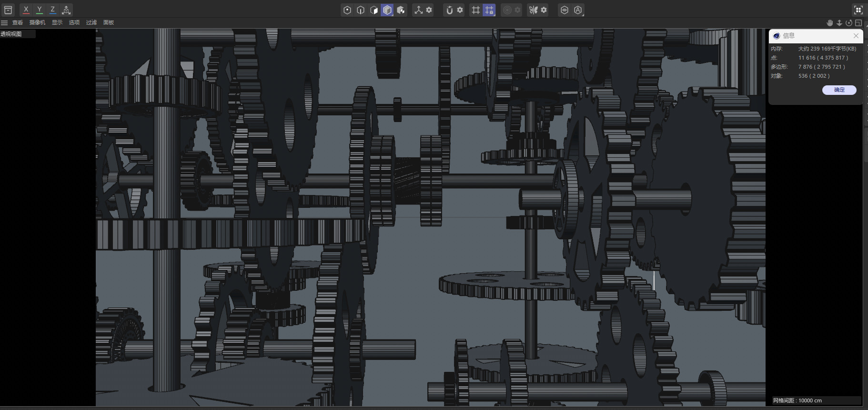Click the 对象 value 536 ( 2 002 )
The image size is (868, 410).
[814, 76]
